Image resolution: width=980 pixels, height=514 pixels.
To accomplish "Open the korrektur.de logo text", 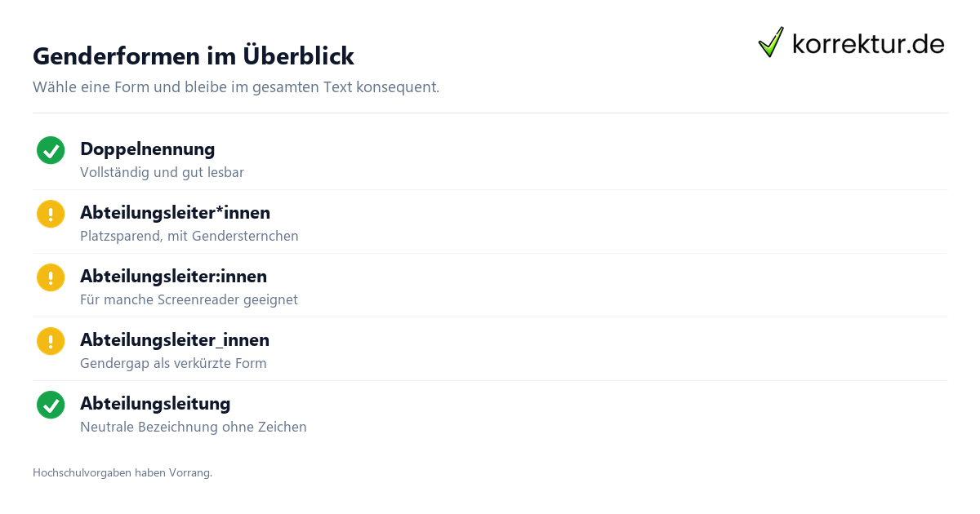I will point(868,44).
